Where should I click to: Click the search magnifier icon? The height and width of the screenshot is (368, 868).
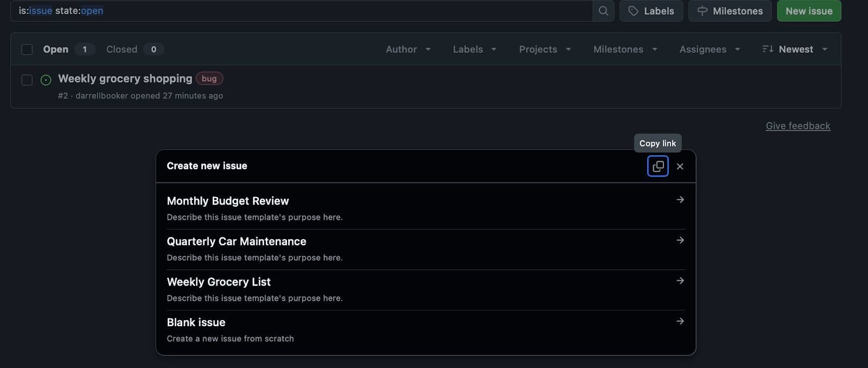click(x=603, y=11)
